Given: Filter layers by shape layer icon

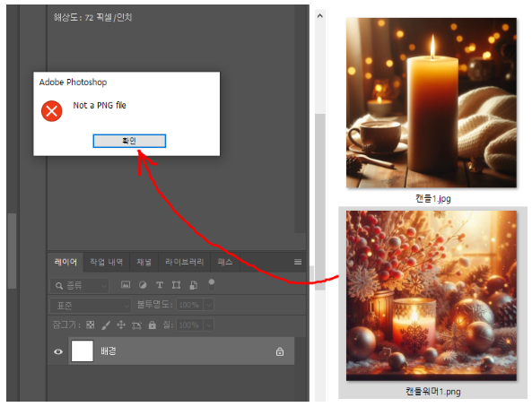Looking at the screenshot, I should pos(176,285).
